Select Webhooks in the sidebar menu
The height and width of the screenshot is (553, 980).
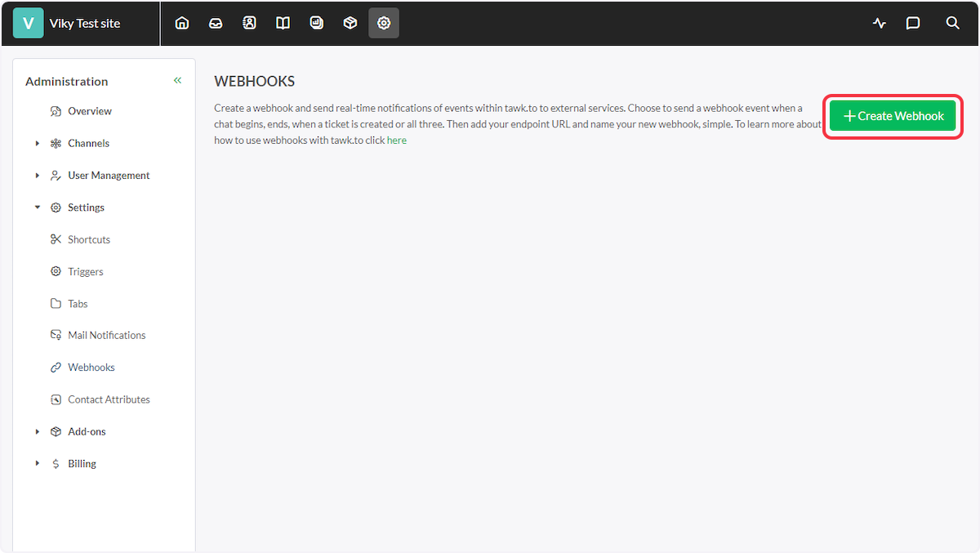pos(92,367)
